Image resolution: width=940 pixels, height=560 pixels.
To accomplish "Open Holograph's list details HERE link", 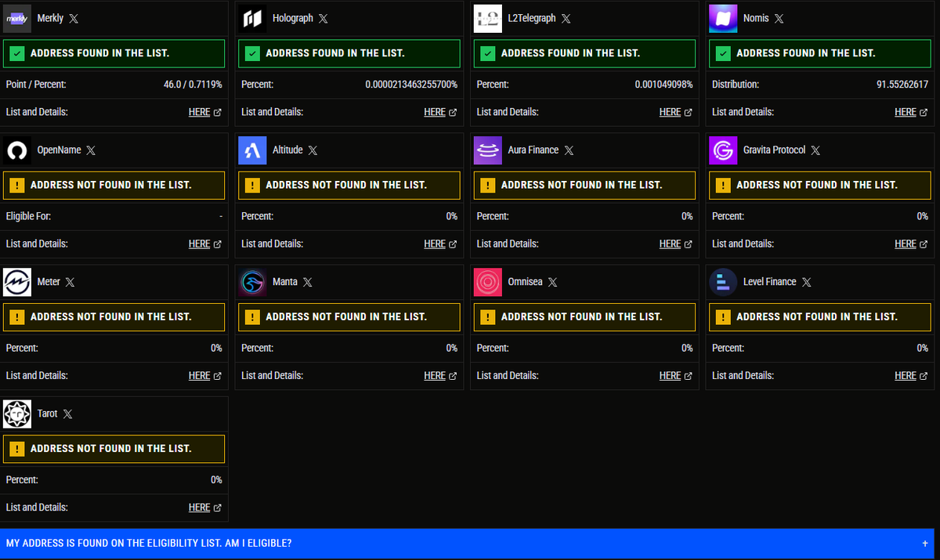I will (440, 112).
